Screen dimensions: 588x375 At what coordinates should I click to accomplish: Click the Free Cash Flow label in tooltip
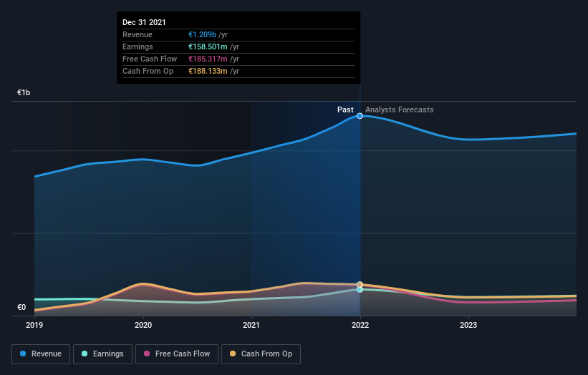tap(150, 59)
